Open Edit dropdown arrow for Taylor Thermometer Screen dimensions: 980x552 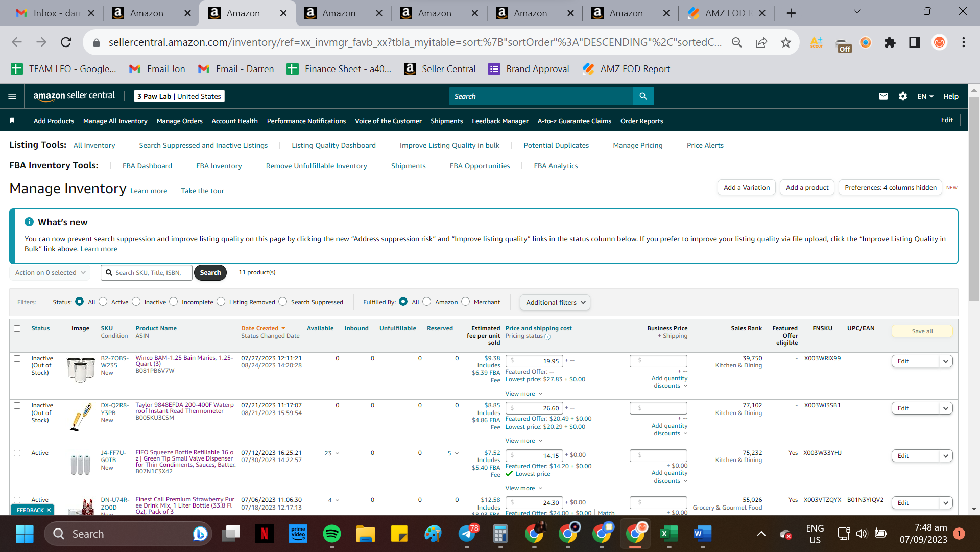(x=946, y=408)
